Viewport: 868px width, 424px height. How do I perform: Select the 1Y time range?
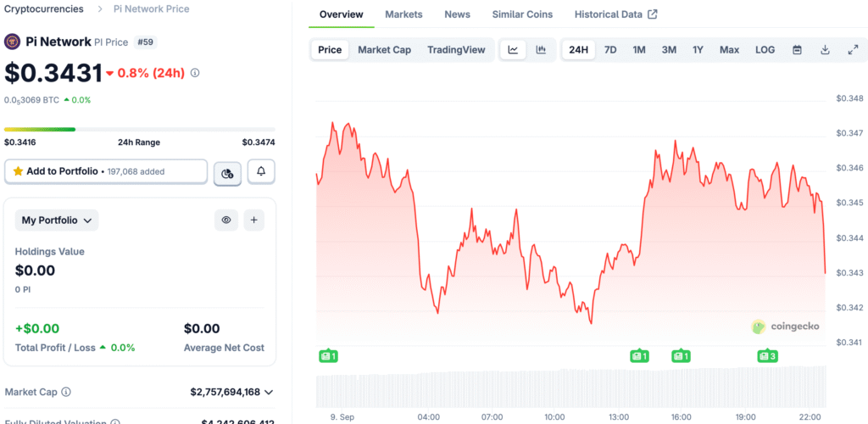698,50
